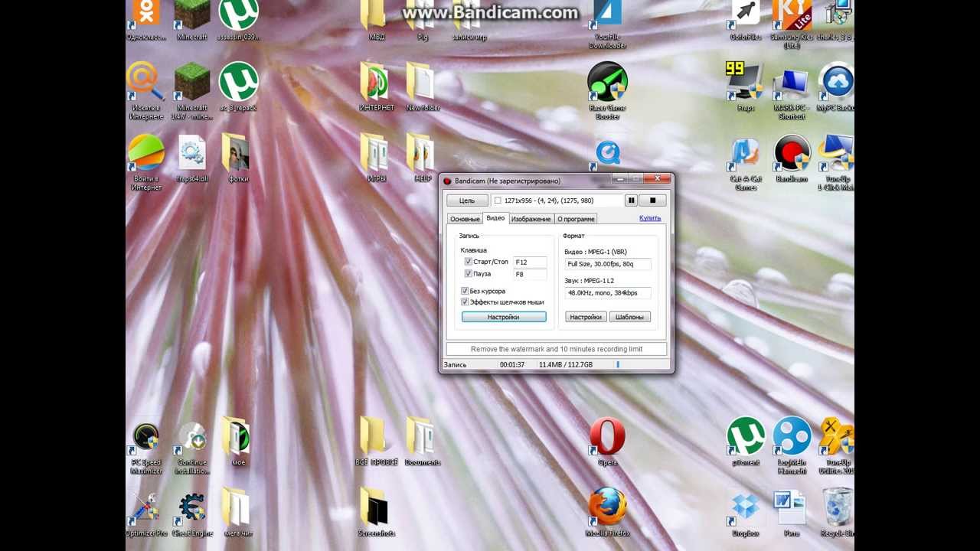Open the µTorrent shortcut near Hamachi

(x=745, y=442)
